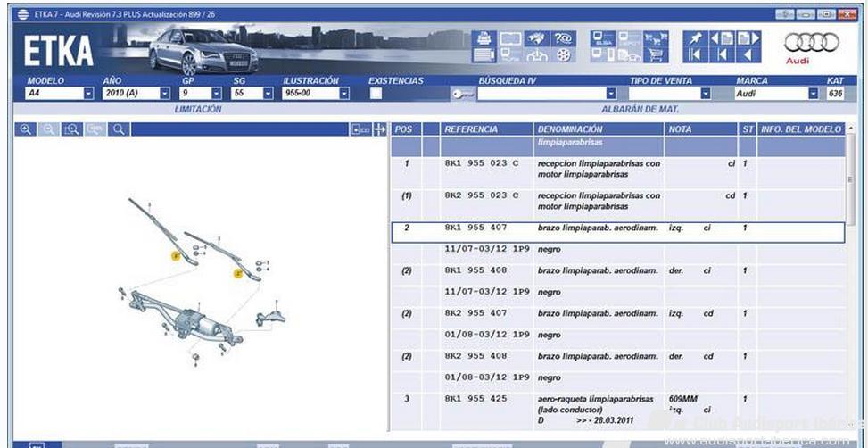
Task: Click the monitor and phone icon below ELSA
Action: [x=603, y=54]
